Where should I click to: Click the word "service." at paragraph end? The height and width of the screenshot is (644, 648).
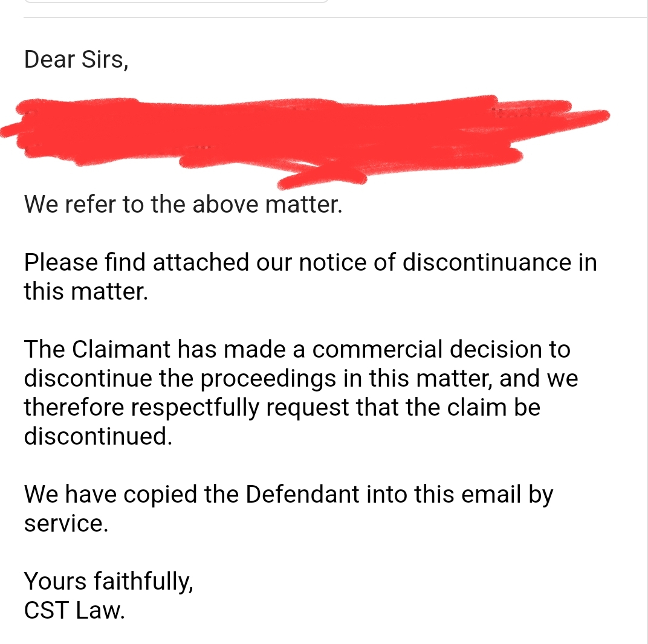pyautogui.click(x=66, y=523)
